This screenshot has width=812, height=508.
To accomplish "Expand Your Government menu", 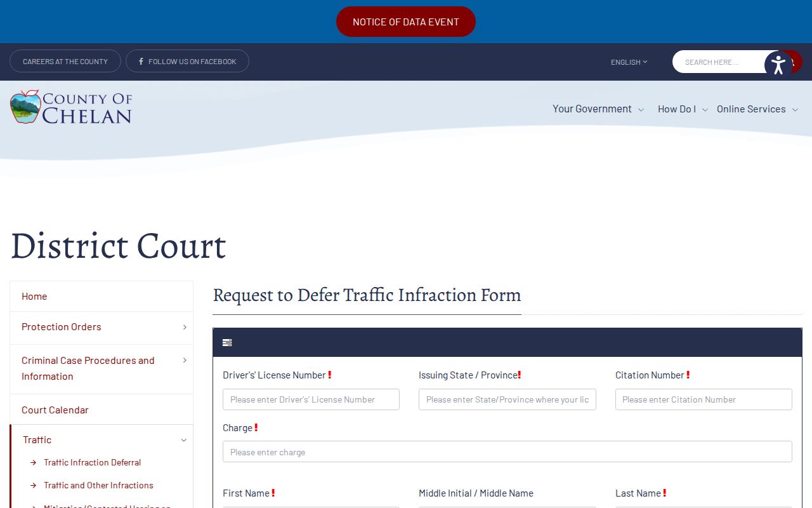I will click(x=598, y=109).
